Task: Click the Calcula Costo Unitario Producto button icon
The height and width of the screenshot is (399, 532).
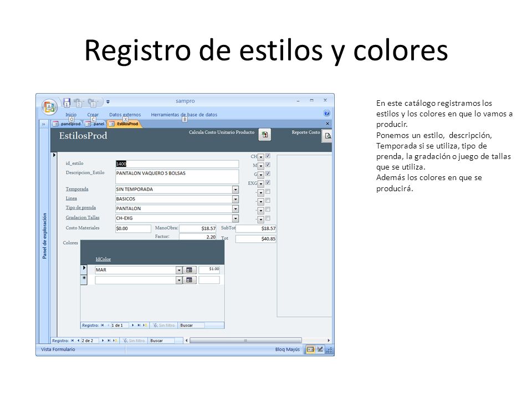Action: 265,135
